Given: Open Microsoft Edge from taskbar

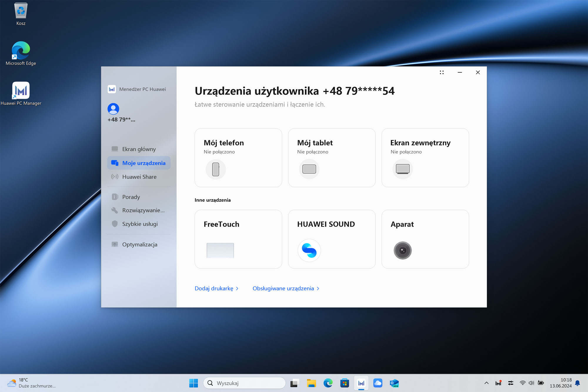Looking at the screenshot, I should [x=328, y=383].
